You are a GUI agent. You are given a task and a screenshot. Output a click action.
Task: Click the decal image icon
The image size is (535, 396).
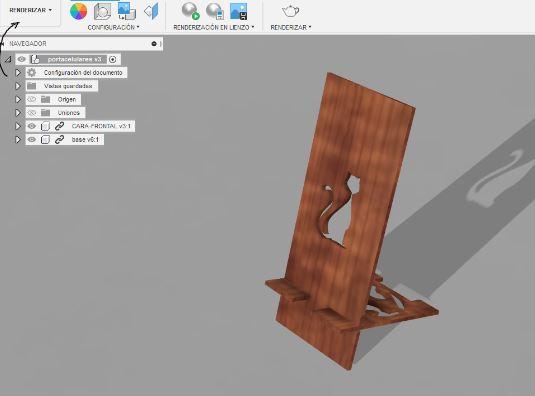click(126, 11)
